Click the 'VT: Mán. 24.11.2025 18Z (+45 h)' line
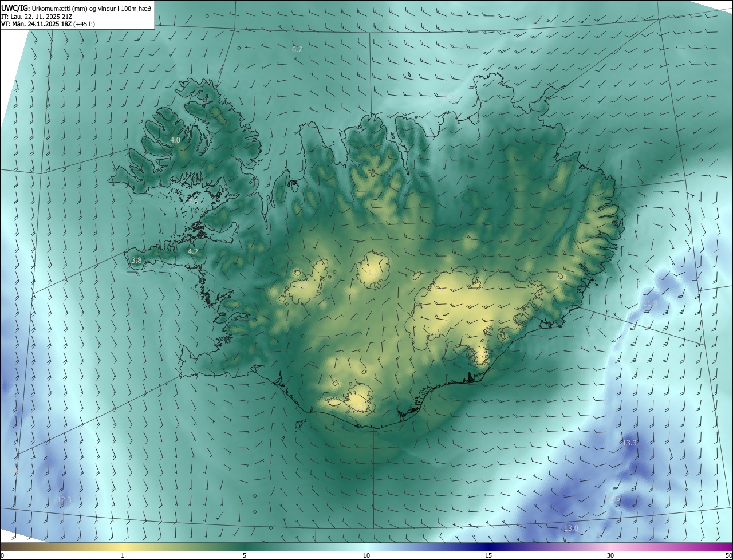Viewport: 733px width, 560px height. (x=48, y=24)
